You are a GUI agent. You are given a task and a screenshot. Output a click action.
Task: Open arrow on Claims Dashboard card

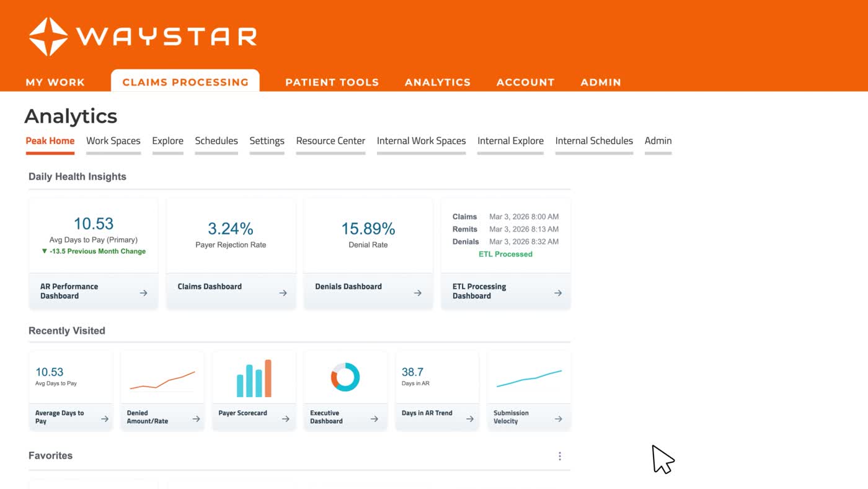click(x=283, y=293)
